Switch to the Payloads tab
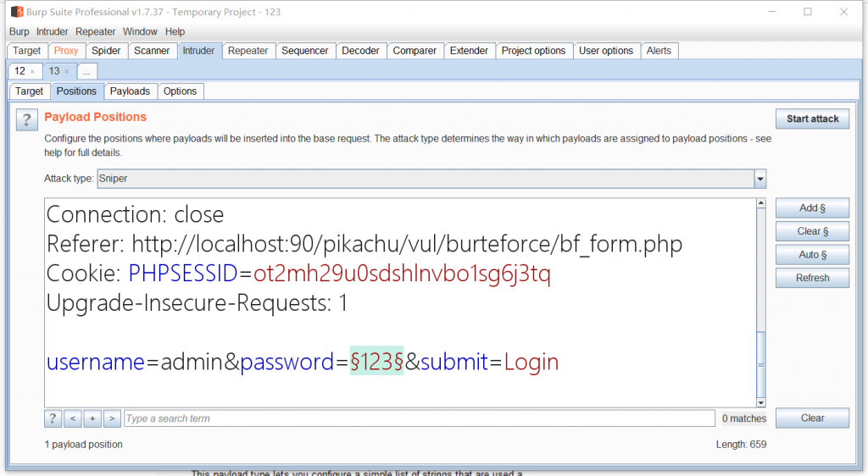868x476 pixels. (x=130, y=91)
